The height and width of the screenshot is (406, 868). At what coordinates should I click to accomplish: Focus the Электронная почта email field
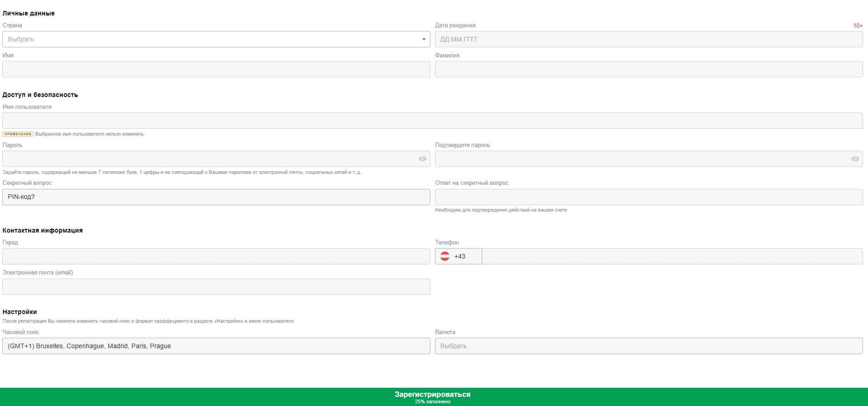pyautogui.click(x=216, y=287)
